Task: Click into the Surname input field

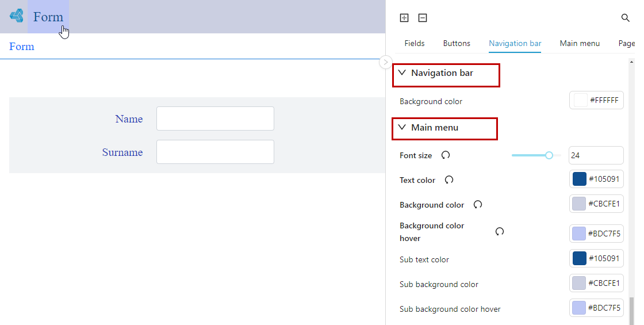Action: [215, 152]
